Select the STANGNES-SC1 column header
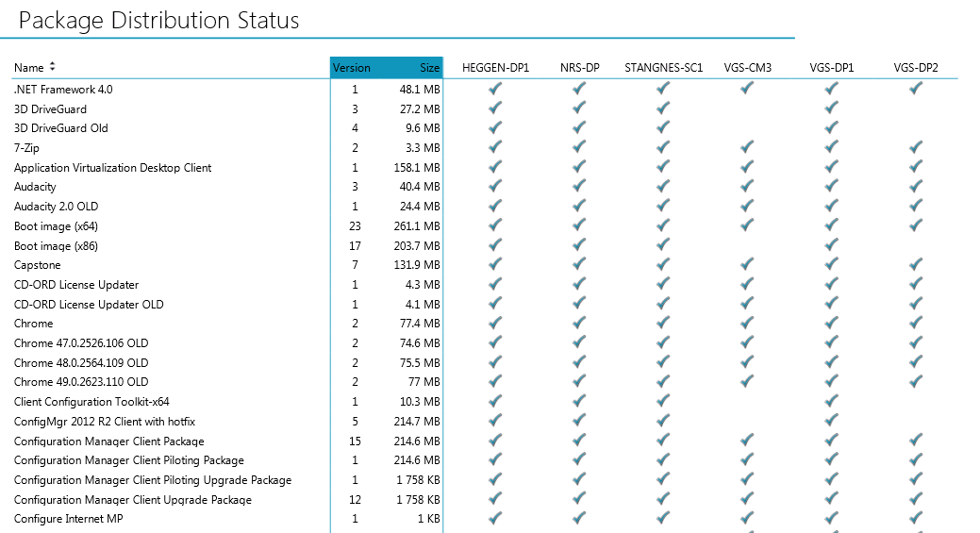The height and width of the screenshot is (533, 980). 663,68
